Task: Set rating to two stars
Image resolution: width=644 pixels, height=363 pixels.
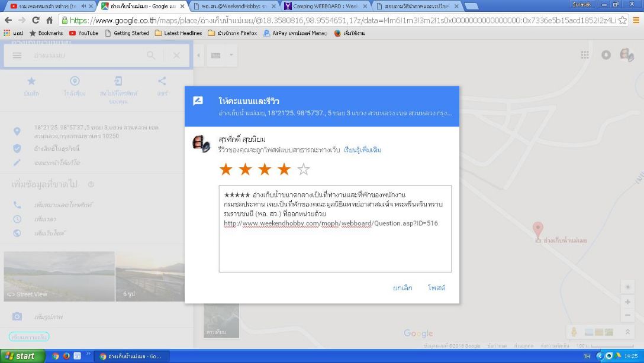Action: pyautogui.click(x=245, y=169)
